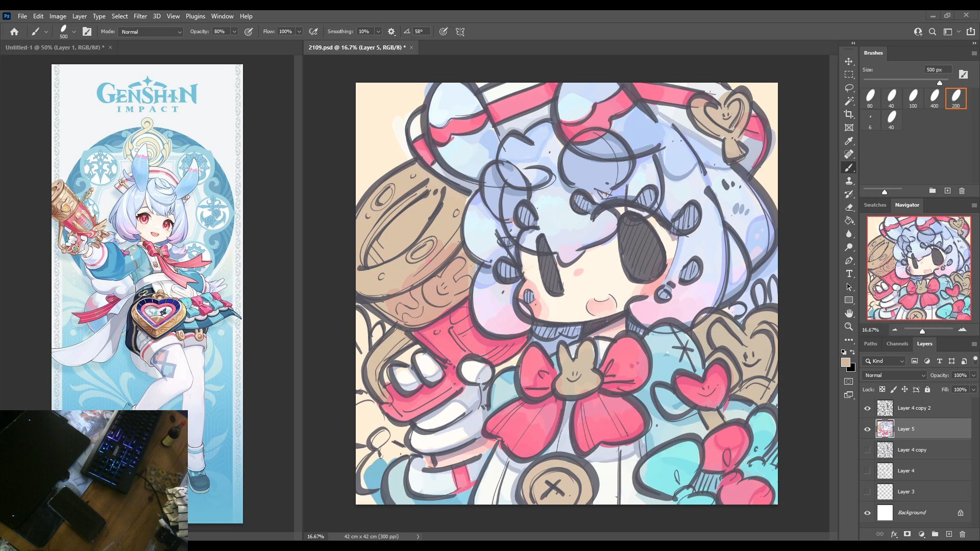Viewport: 980px width, 551px height.
Task: Switch to Untitled-1 document tab
Action: click(x=55, y=47)
